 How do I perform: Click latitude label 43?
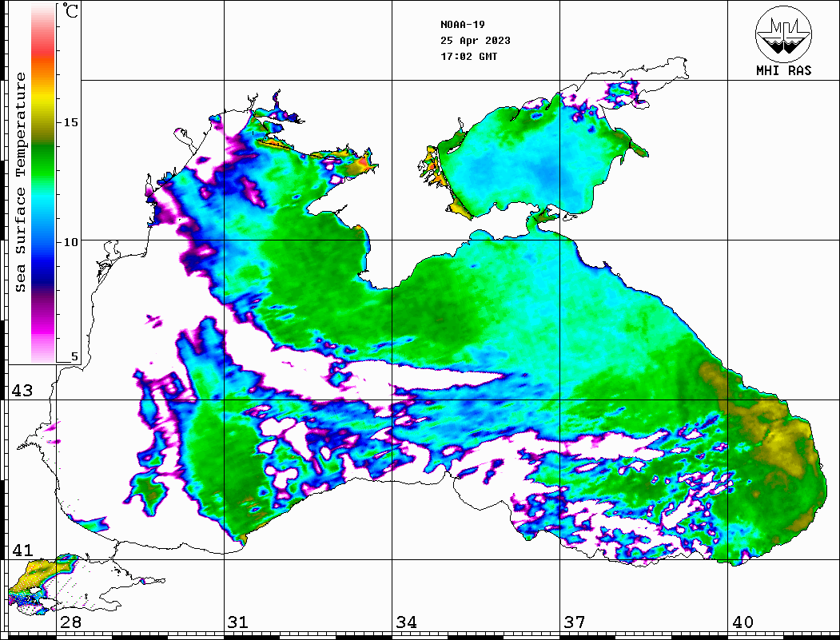[x=22, y=391]
